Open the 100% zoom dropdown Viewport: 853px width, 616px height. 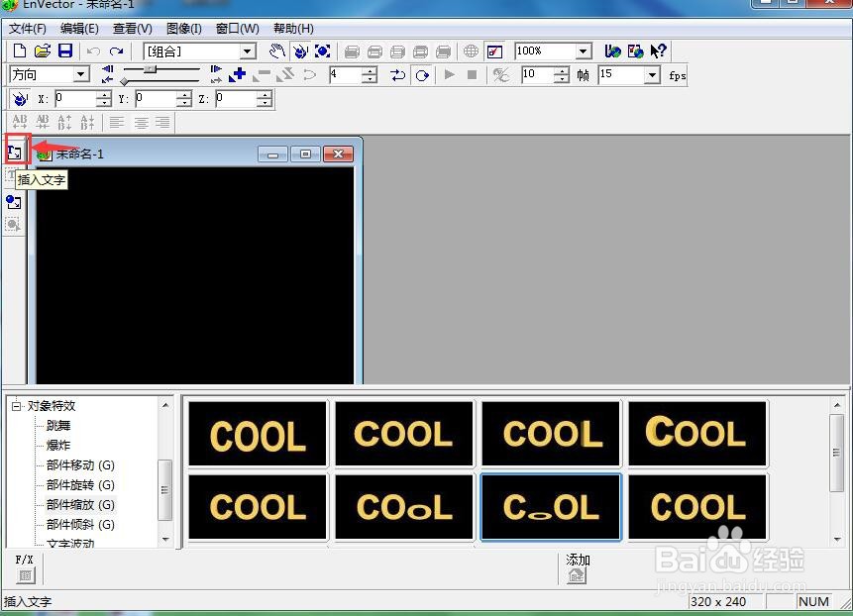tap(584, 51)
